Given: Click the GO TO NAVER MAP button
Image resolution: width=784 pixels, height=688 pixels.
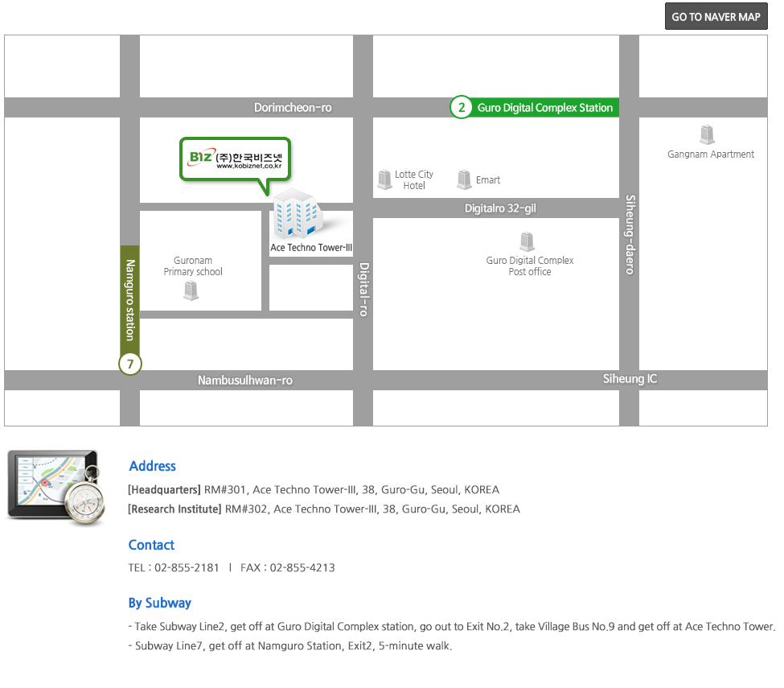Looking at the screenshot, I should [716, 17].
